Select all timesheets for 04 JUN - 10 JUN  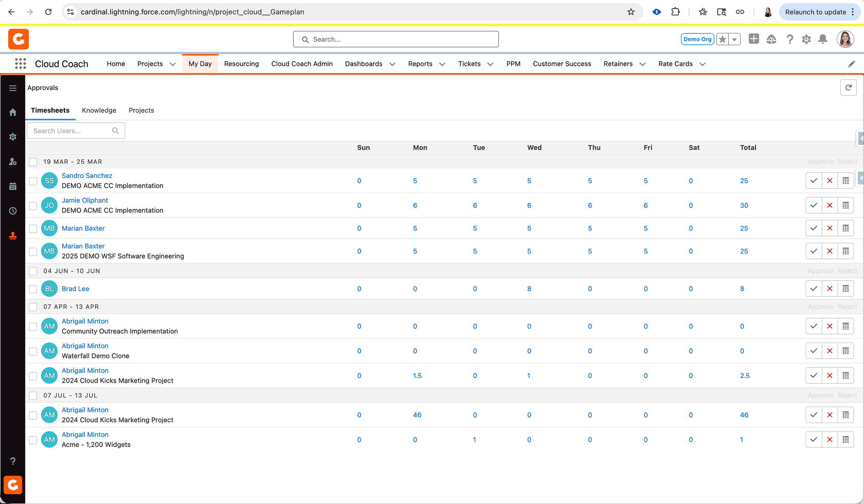pyautogui.click(x=33, y=271)
